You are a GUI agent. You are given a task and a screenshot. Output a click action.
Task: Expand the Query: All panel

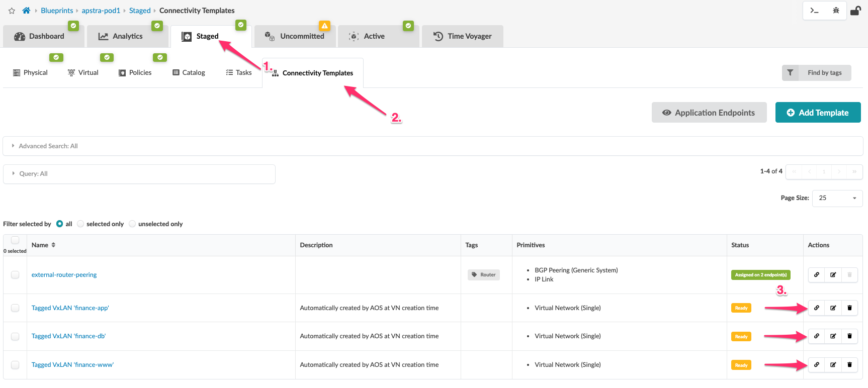139,174
